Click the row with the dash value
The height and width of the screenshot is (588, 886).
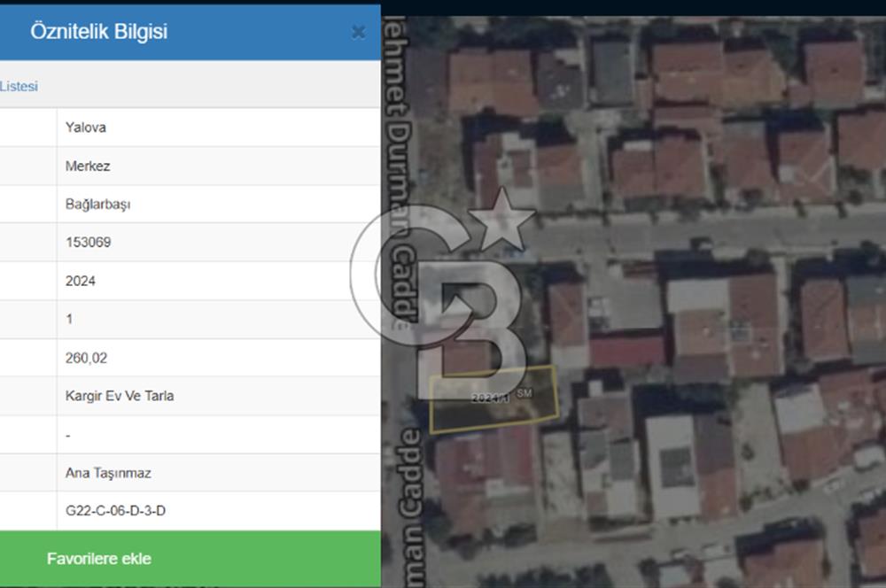coord(68,435)
